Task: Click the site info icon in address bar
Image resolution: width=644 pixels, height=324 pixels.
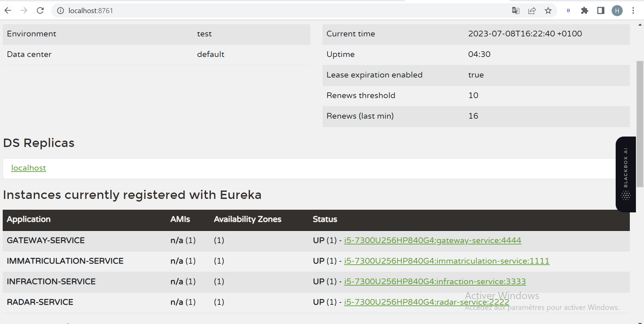Action: pyautogui.click(x=60, y=10)
